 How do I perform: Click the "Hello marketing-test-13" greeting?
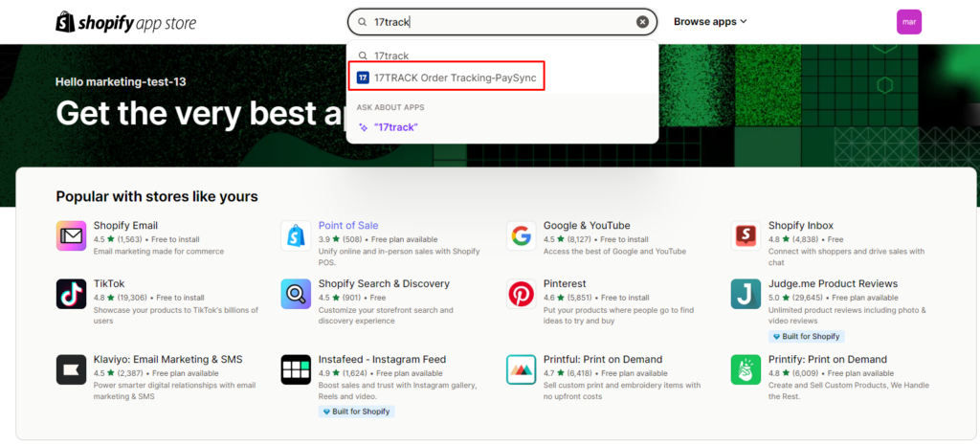pyautogui.click(x=121, y=81)
